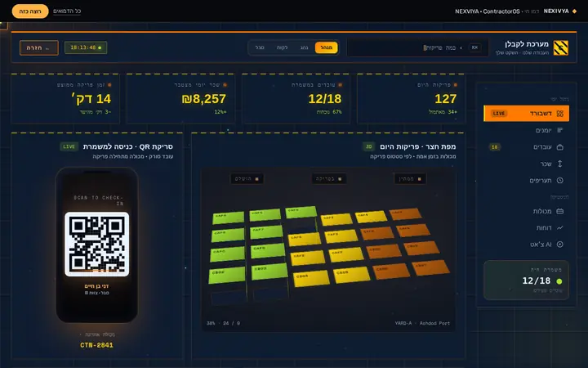Click the command search input field
This screenshot has height=368, width=588.
418,47
